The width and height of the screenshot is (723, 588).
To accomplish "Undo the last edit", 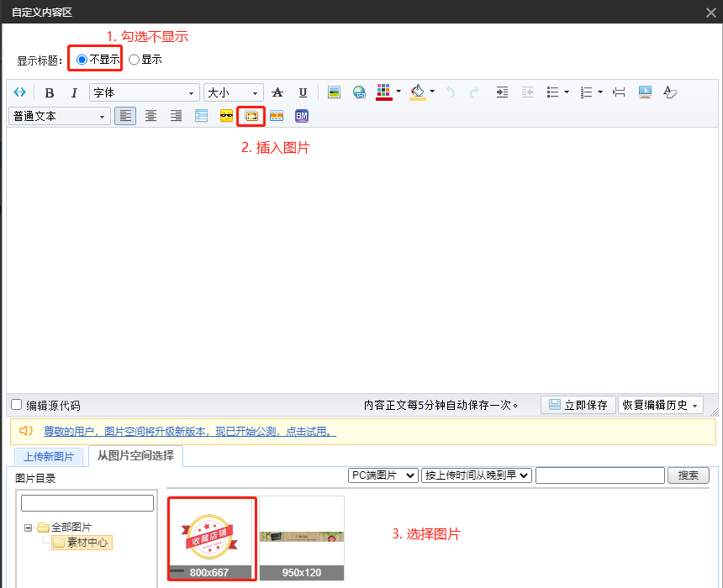I will [x=450, y=92].
